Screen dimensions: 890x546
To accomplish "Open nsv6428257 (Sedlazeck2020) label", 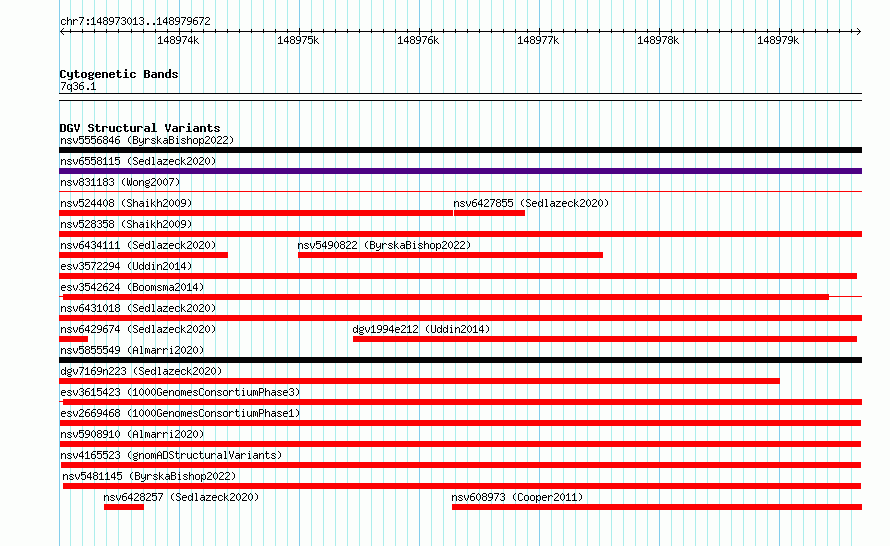I will 181,497.
